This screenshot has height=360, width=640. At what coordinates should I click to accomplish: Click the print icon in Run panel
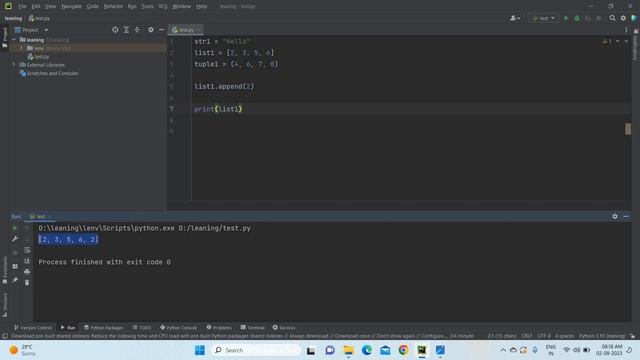tap(27, 271)
